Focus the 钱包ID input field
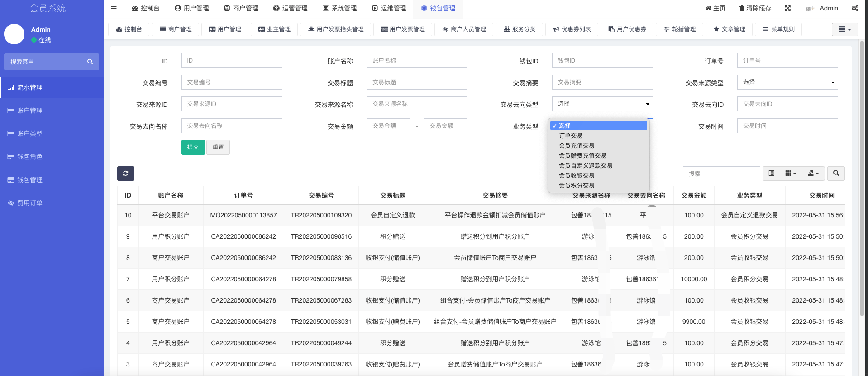Image resolution: width=868 pixels, height=376 pixels. [x=602, y=60]
